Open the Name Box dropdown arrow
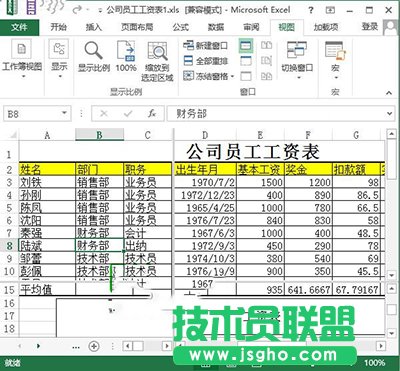This screenshot has width=400, height=371. [64, 114]
